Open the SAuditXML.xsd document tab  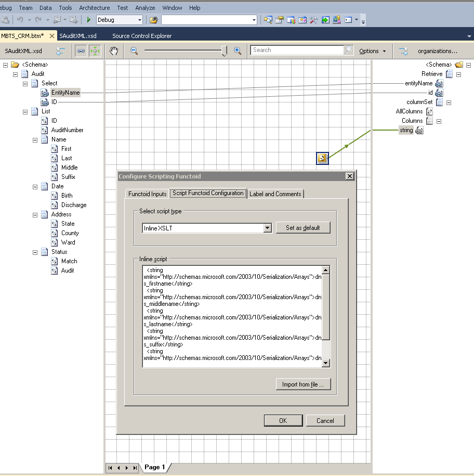point(78,36)
